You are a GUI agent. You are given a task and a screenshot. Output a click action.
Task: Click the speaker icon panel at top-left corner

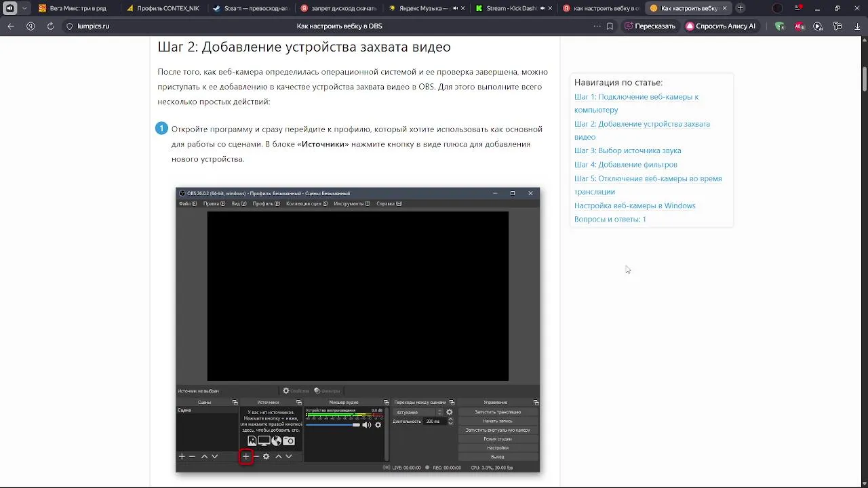tap(9, 8)
